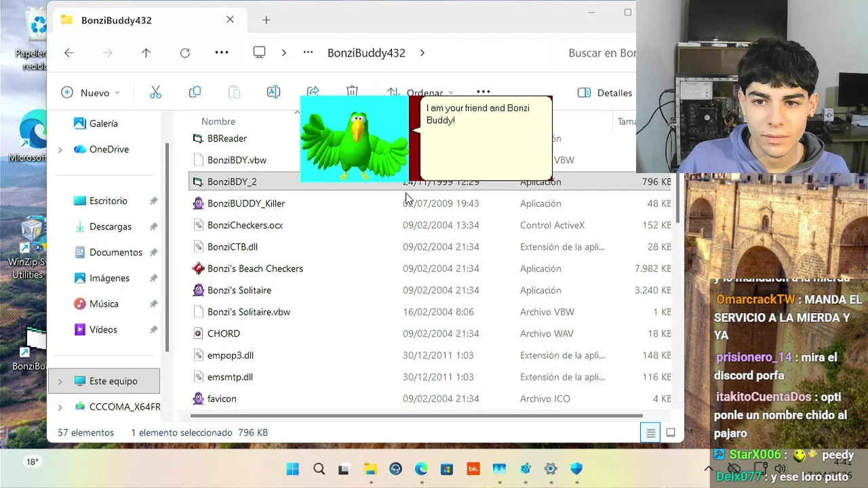Expand the OneDrive tree node
Viewport: 868px width, 488px height.
[x=60, y=150]
